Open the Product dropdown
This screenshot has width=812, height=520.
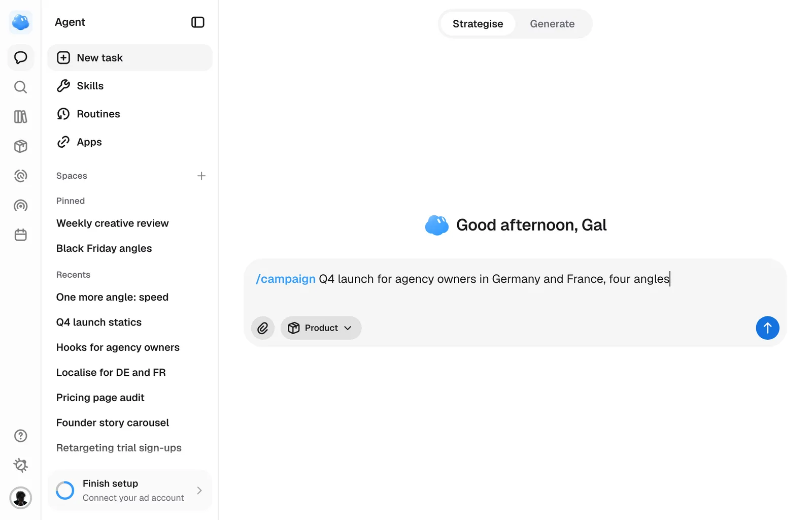[321, 328]
